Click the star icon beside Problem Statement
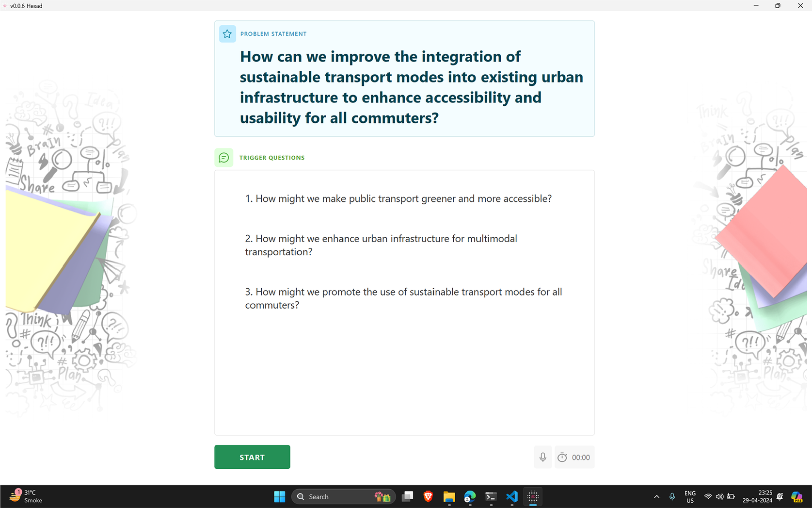This screenshot has height=508, width=812. 227,34
